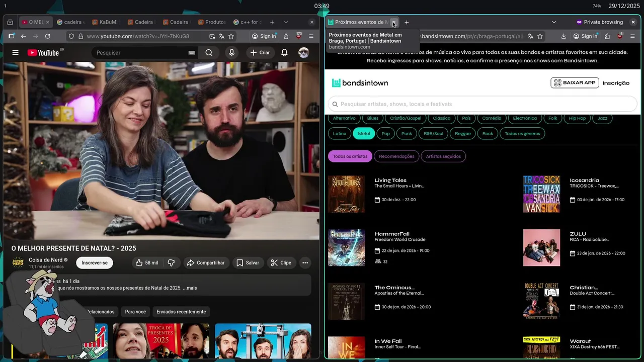The width and height of the screenshot is (644, 362).
Task: Open a new tab in the Bandsintown window
Action: (x=407, y=22)
